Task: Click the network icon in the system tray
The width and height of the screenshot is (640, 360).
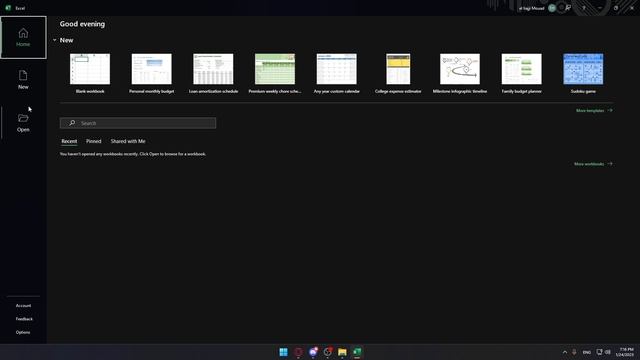Action: (x=599, y=352)
